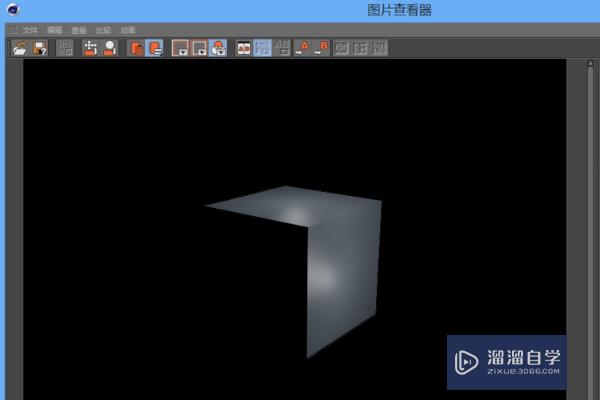Viewport: 600px width, 400px height.
Task: Click the Set as A icon
Action: coord(302,48)
